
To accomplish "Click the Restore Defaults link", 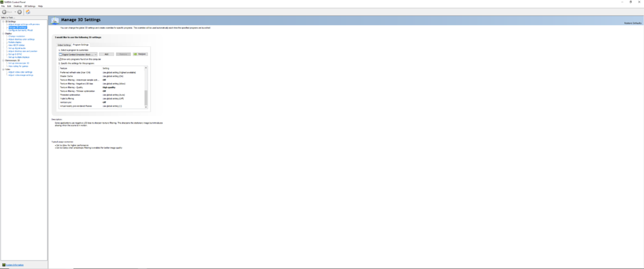I will click(x=633, y=23).
